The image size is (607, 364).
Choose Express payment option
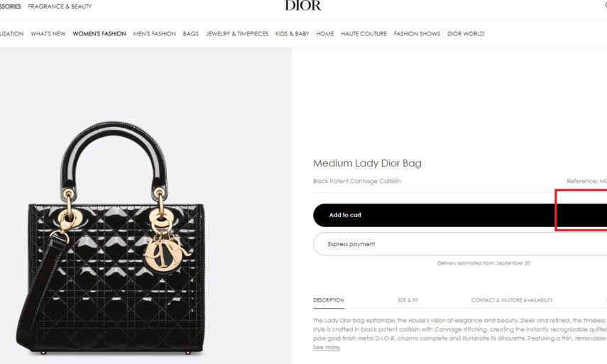[x=460, y=244]
